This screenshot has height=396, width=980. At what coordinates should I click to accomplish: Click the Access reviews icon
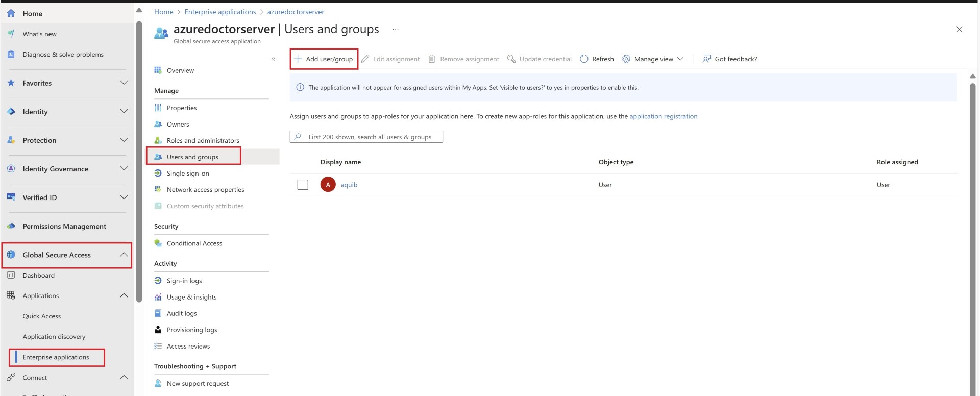pos(158,346)
